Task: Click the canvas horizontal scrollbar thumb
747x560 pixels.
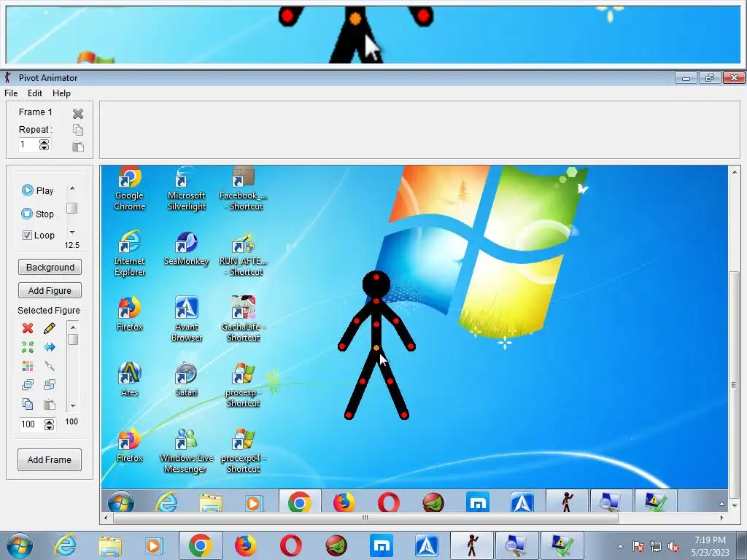Action: pyautogui.click(x=366, y=518)
